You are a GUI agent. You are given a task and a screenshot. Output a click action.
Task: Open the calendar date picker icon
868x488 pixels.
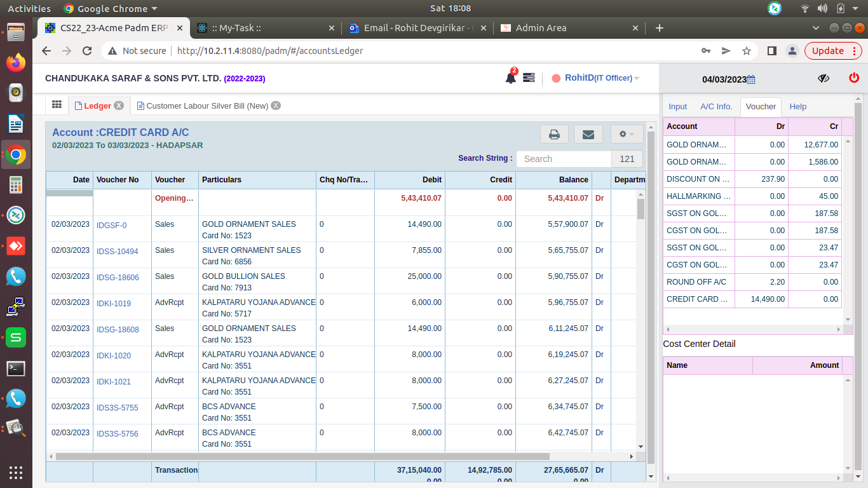[x=751, y=79]
